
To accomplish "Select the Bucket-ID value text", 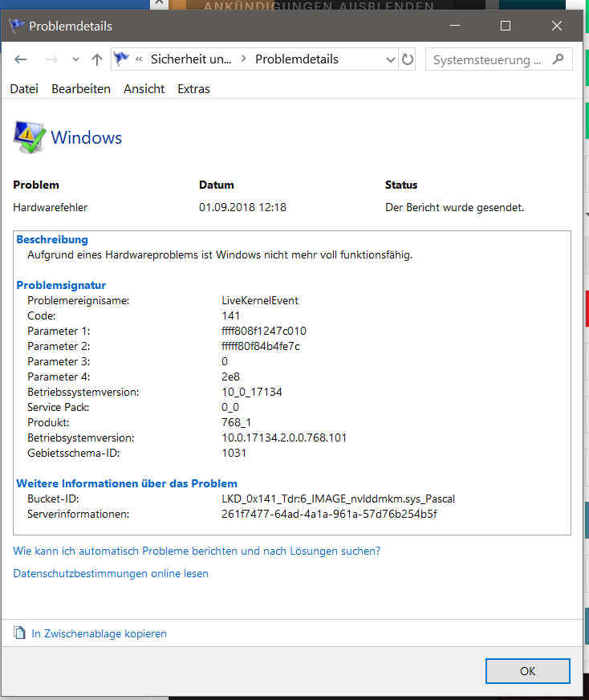I will click(x=338, y=499).
